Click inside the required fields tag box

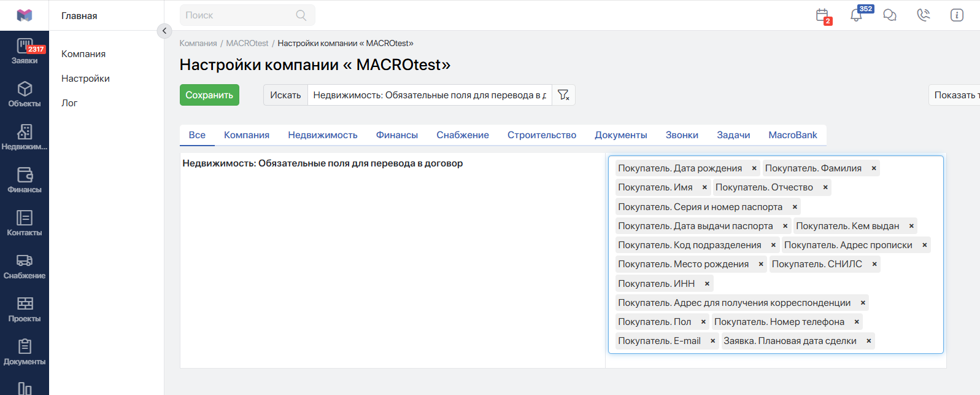pyautogui.click(x=776, y=255)
